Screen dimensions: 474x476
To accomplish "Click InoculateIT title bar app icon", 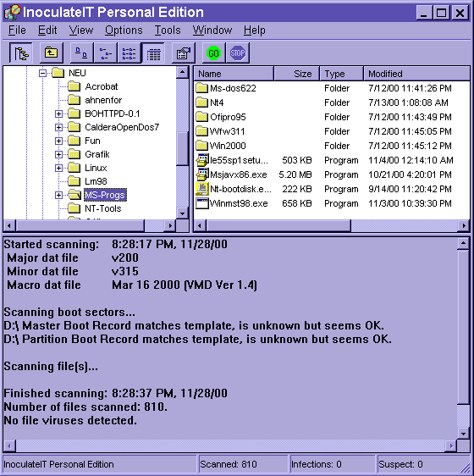I will [12, 13].
